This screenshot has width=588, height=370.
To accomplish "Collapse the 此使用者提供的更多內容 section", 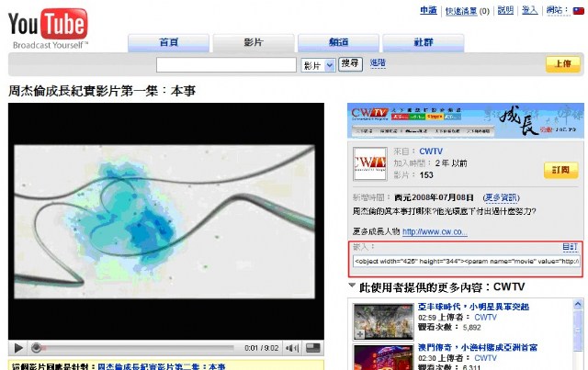I will tap(352, 286).
